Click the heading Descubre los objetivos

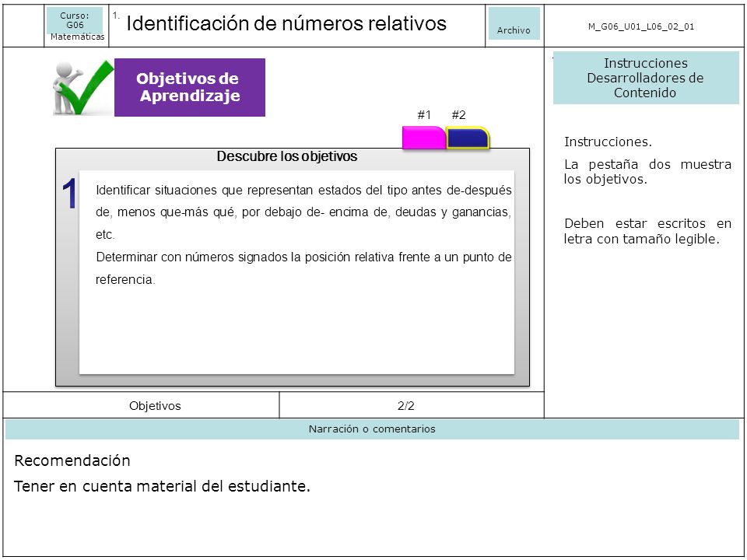point(287,156)
